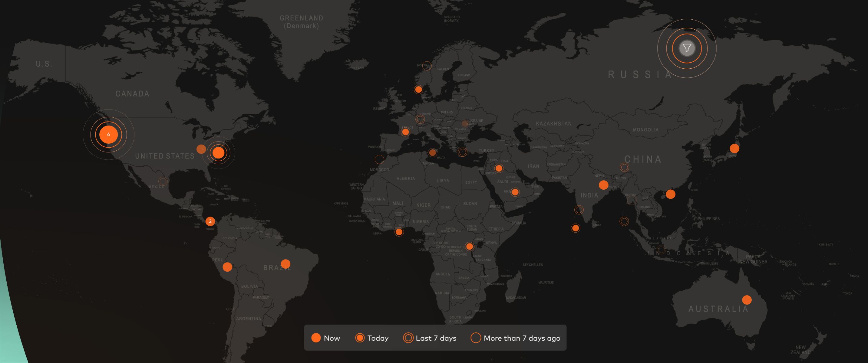
Task: Open the cluster marker numbered 6
Action: pyautogui.click(x=108, y=134)
